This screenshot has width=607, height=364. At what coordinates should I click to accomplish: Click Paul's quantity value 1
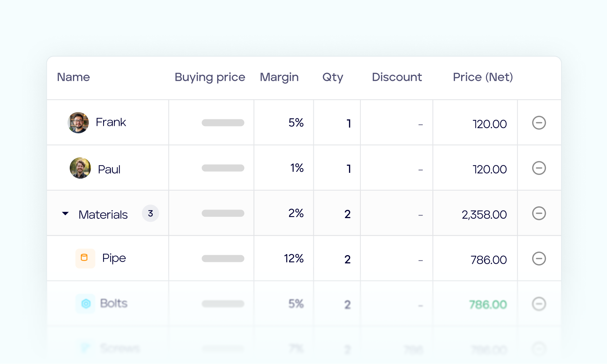349,169
